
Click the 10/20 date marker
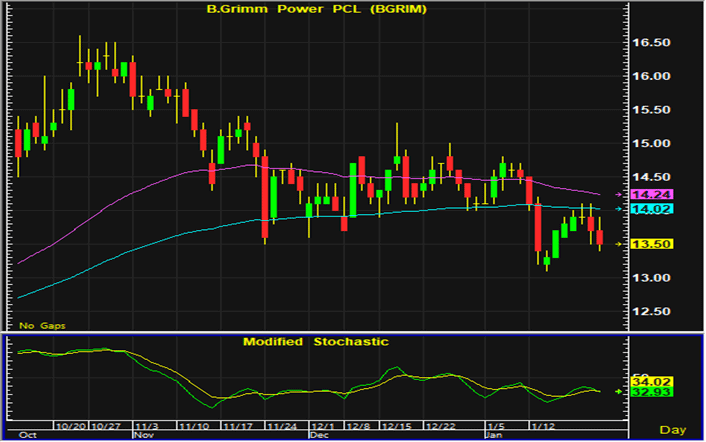click(73, 426)
